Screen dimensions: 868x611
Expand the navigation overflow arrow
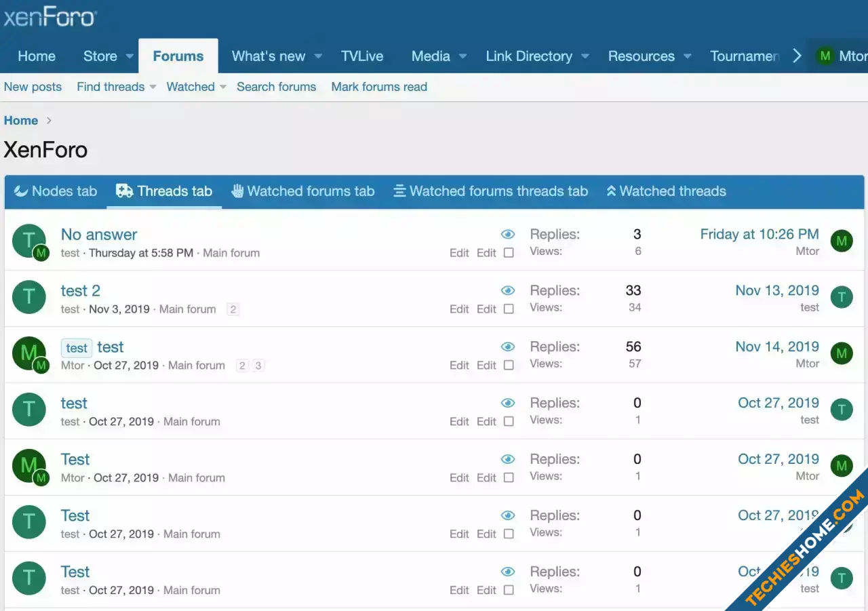(x=797, y=56)
